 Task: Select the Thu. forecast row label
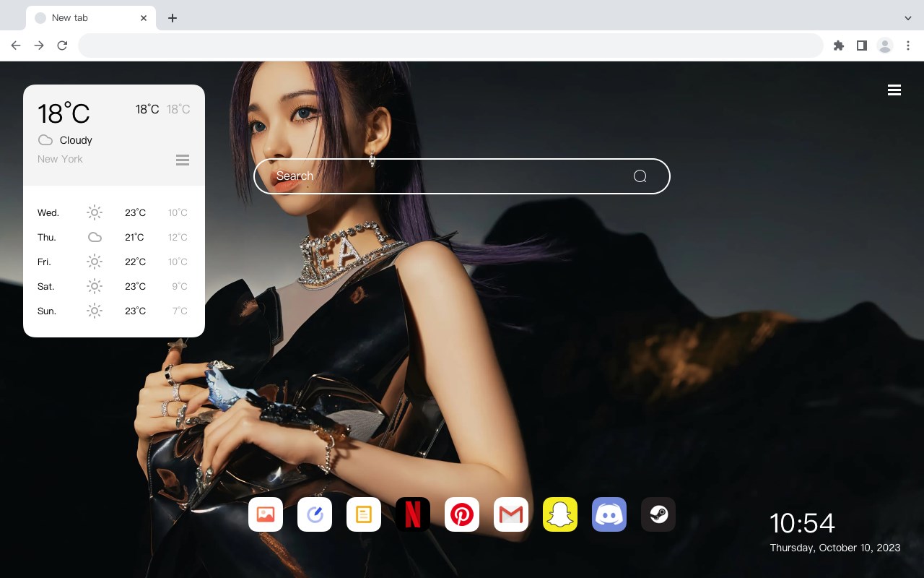click(x=47, y=238)
